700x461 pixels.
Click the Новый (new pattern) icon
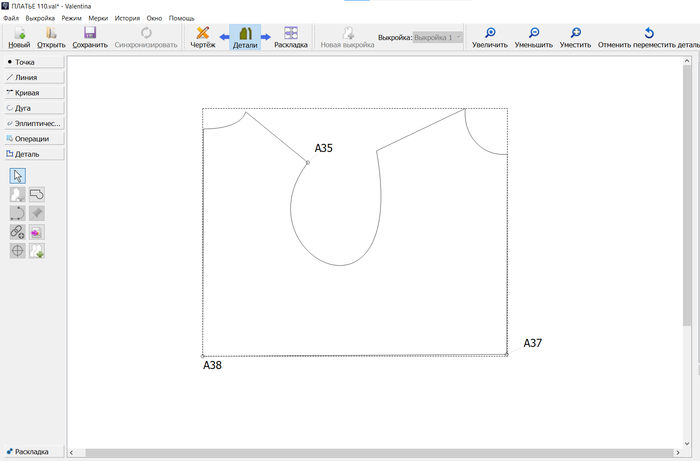point(19,33)
